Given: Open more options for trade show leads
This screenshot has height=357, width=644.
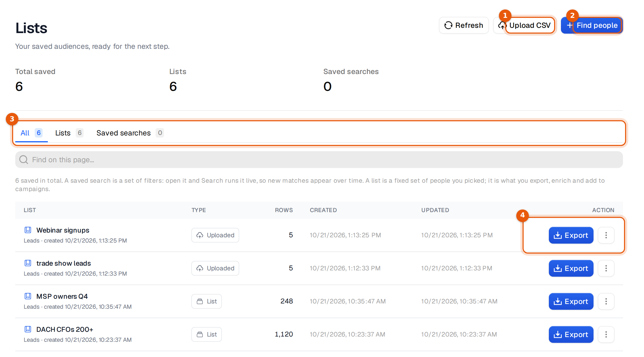Looking at the screenshot, I should (x=606, y=268).
